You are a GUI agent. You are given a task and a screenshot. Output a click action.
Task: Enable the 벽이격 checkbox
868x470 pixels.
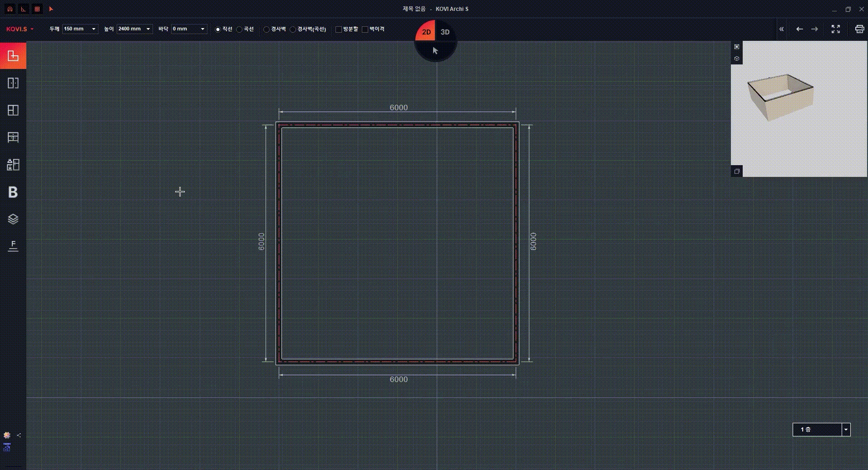pos(365,29)
